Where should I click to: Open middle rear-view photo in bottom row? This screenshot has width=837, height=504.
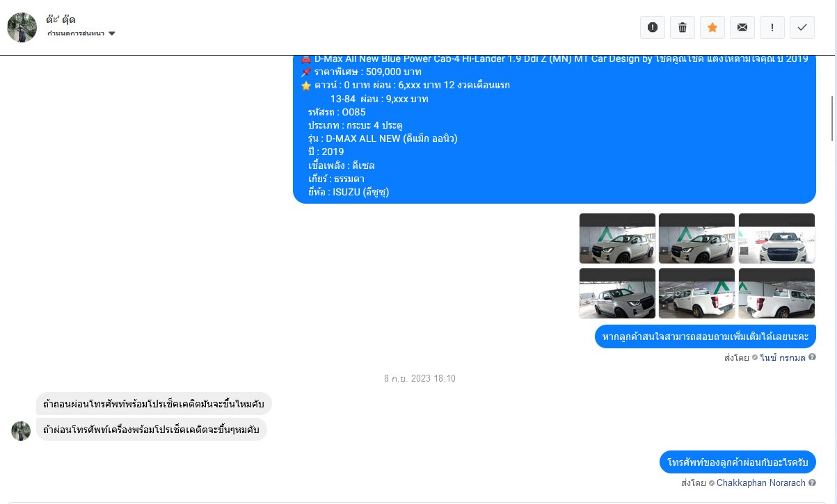pos(696,293)
